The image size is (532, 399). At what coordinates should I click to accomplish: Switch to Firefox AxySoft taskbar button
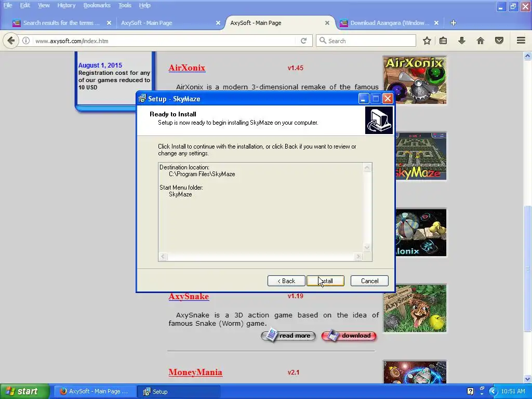tap(95, 391)
